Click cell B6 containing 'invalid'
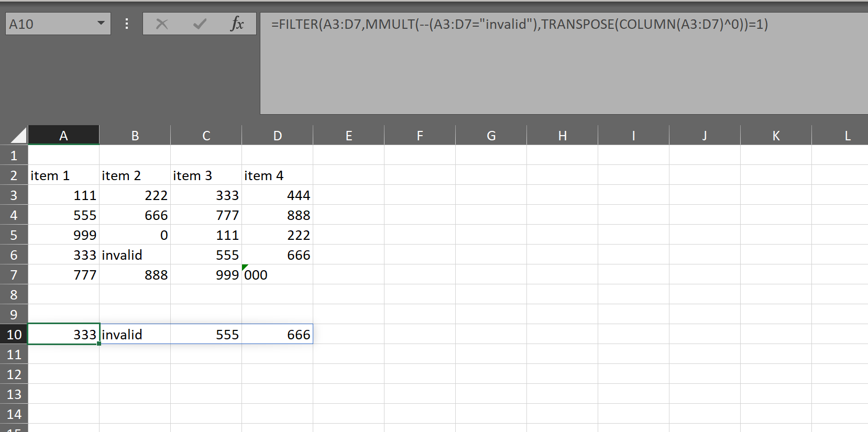 135,254
